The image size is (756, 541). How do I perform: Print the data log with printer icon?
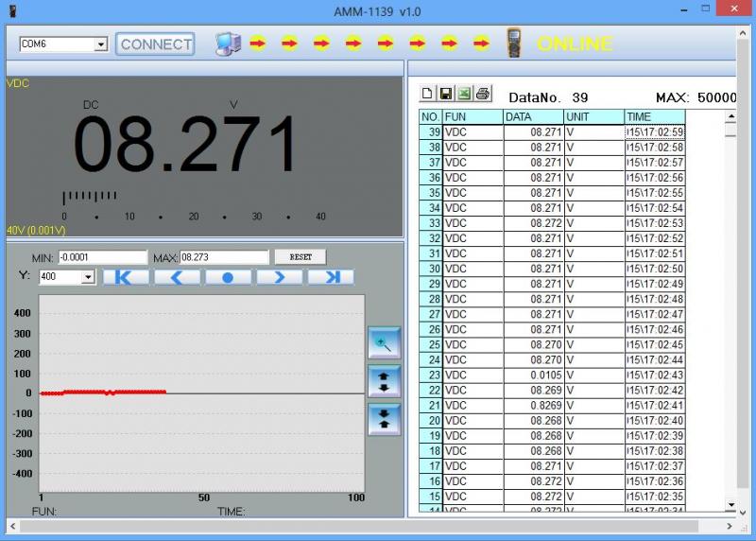pos(483,94)
